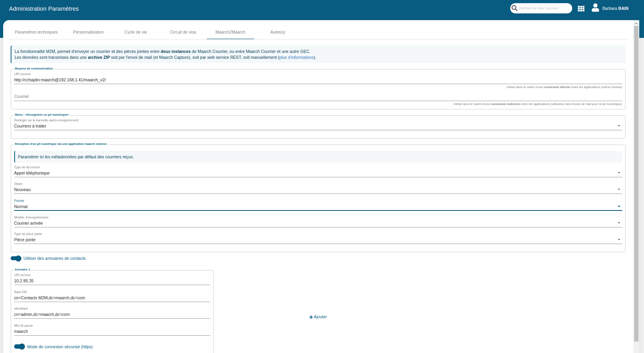The image size is (644, 353).
Task: Expand the 'Type de document' dropdown
Action: 318,173
